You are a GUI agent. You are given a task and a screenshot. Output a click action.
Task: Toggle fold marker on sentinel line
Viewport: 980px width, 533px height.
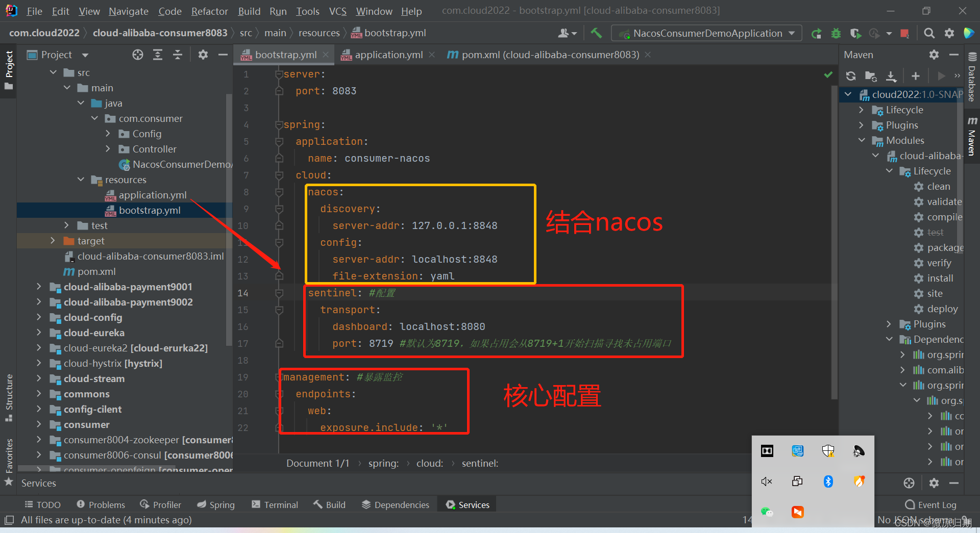[x=279, y=293]
